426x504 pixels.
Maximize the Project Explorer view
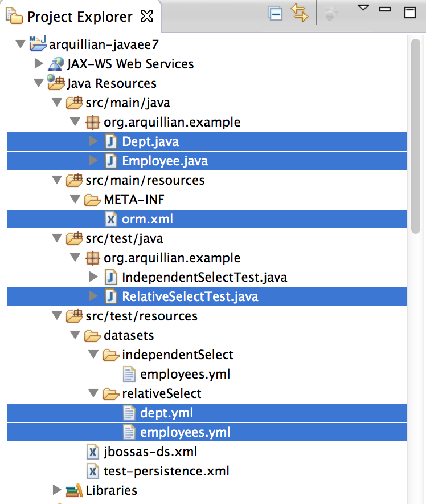point(410,13)
